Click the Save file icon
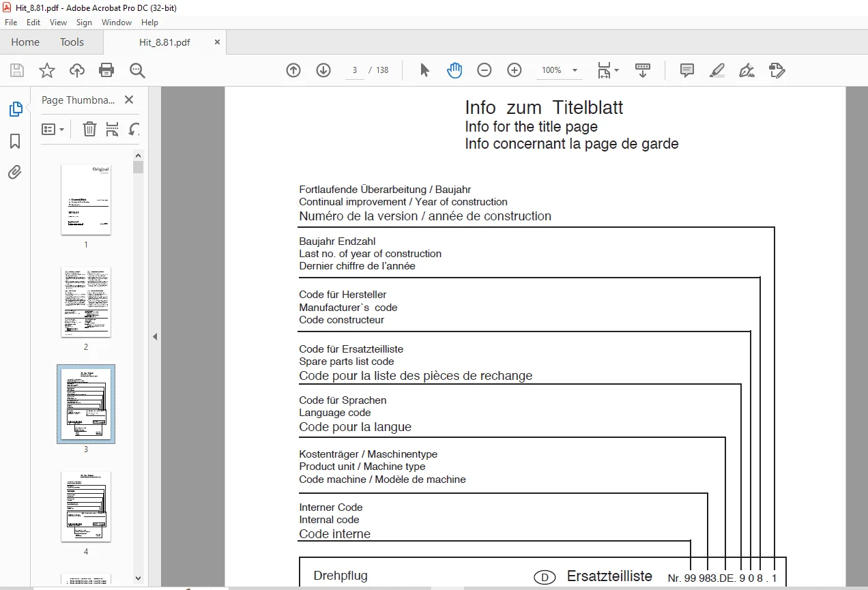The height and width of the screenshot is (590, 868). [x=17, y=70]
